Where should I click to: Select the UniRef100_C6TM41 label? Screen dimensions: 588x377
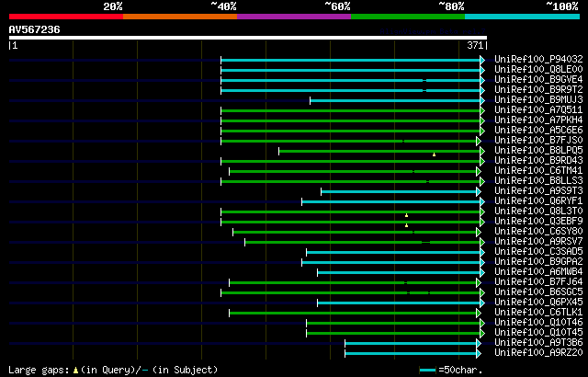(x=538, y=171)
